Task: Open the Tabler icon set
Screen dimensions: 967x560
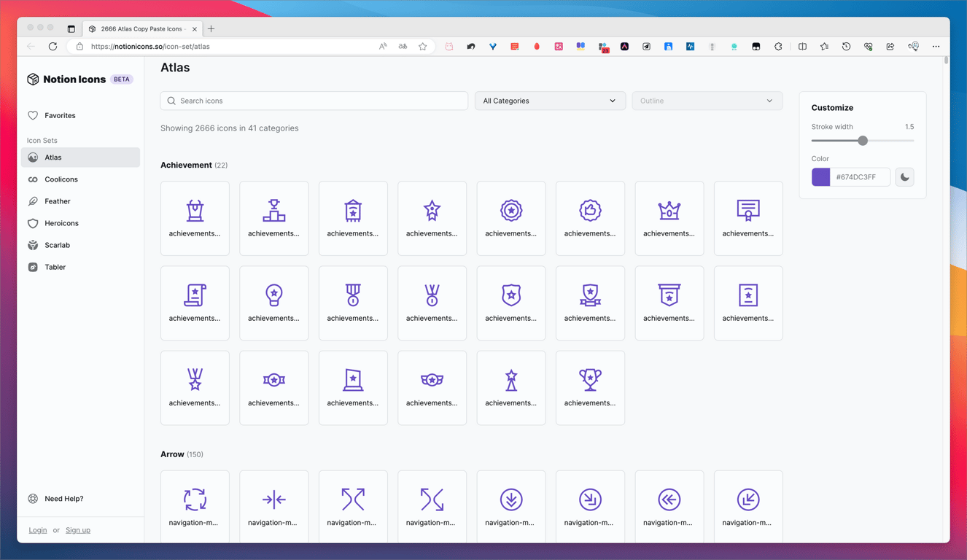Action: (x=80, y=267)
